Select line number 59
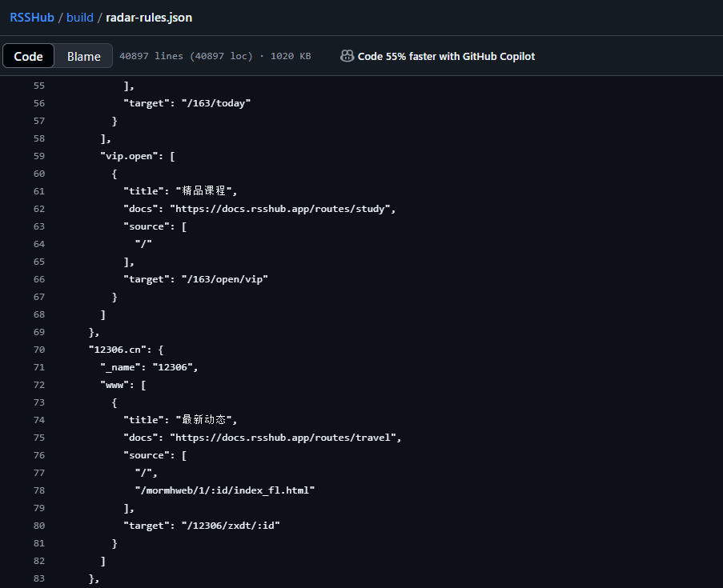 click(38, 155)
